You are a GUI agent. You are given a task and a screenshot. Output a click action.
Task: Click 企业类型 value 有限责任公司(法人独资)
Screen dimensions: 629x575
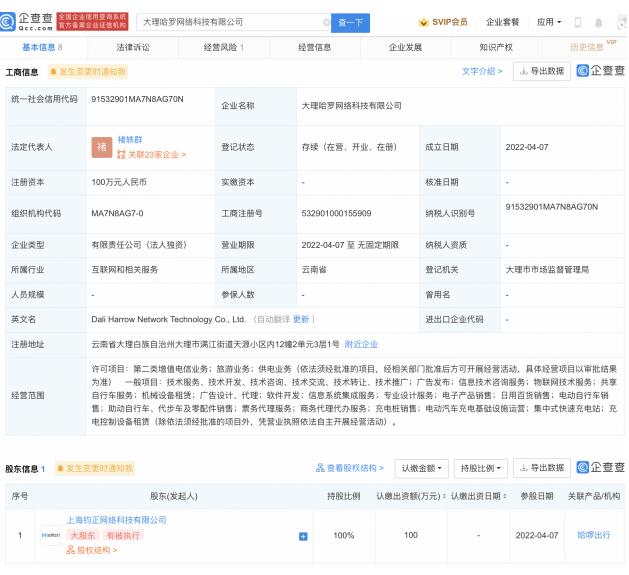[139, 245]
